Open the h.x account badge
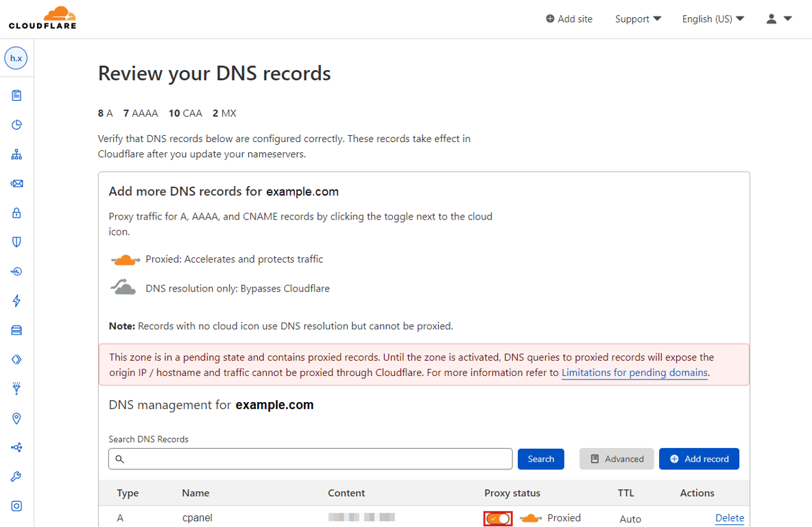812x527 pixels. coord(16,58)
